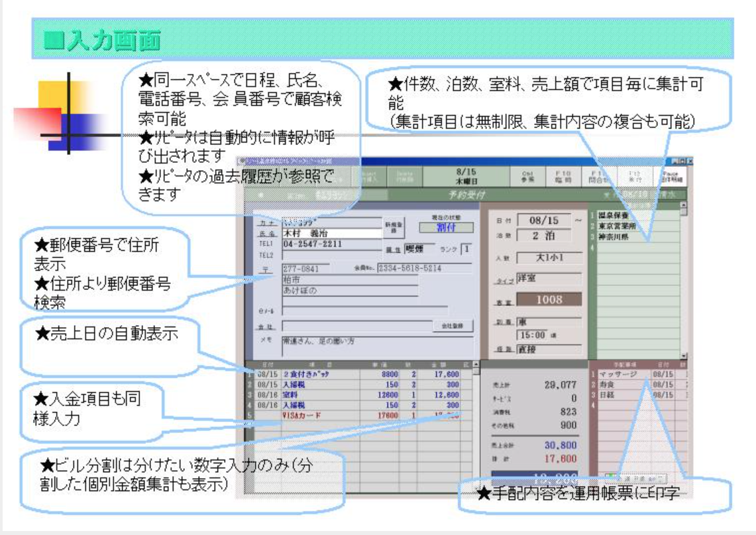Select the room number 1008 box

tap(549, 299)
